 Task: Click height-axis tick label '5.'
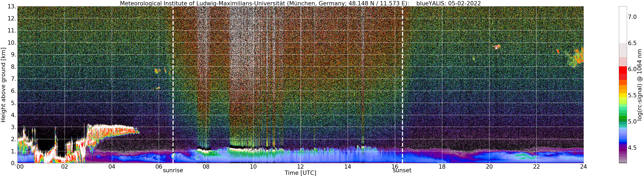(x=14, y=103)
